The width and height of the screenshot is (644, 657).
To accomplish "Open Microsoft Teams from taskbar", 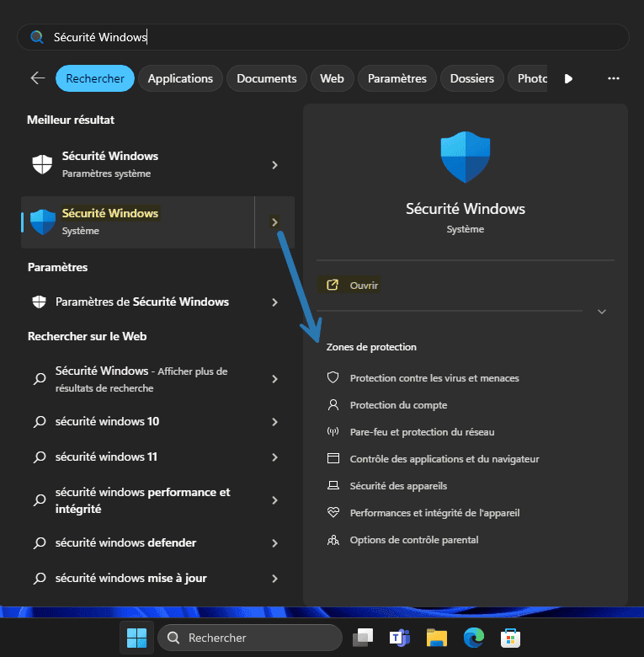I will tap(400, 638).
